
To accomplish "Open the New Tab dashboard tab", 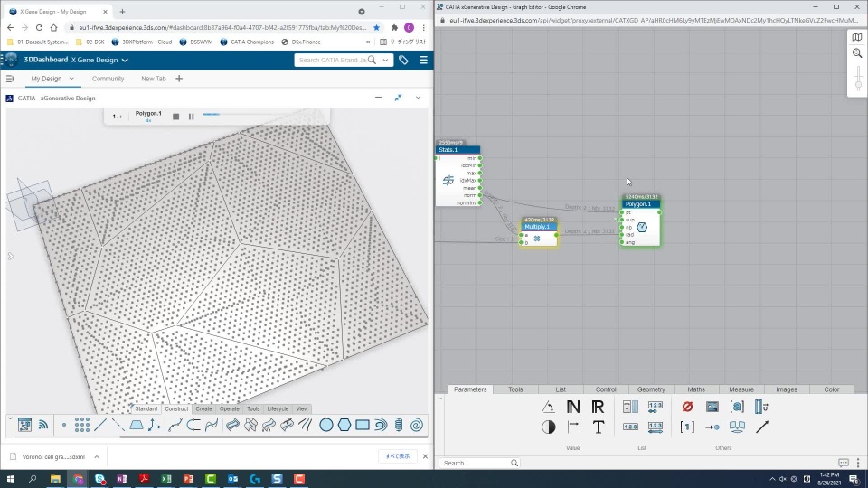I will (154, 79).
